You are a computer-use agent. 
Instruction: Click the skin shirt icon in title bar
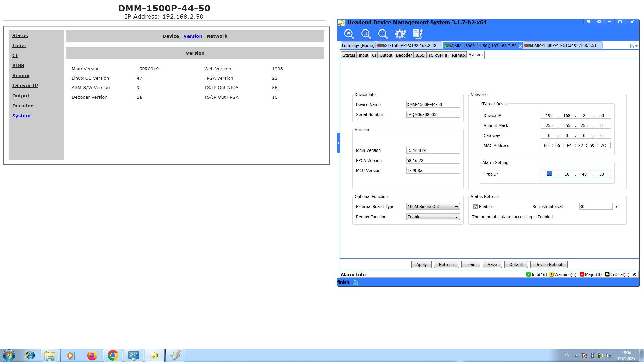pos(588,22)
